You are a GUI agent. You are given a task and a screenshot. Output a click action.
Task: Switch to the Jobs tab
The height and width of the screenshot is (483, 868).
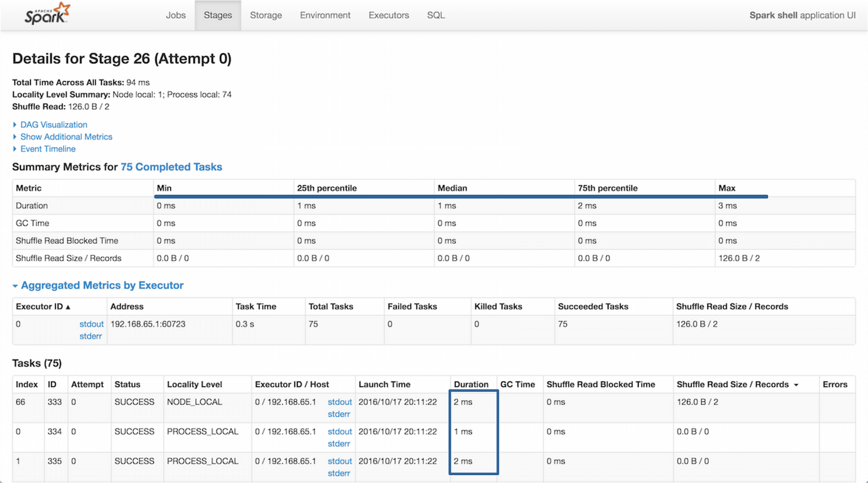176,15
